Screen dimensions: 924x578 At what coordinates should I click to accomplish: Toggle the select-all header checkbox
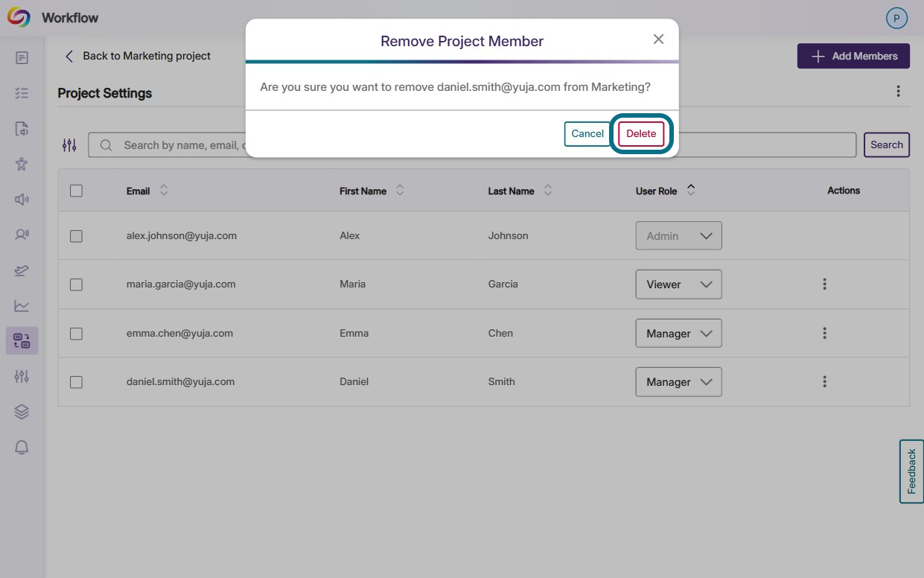(76, 191)
